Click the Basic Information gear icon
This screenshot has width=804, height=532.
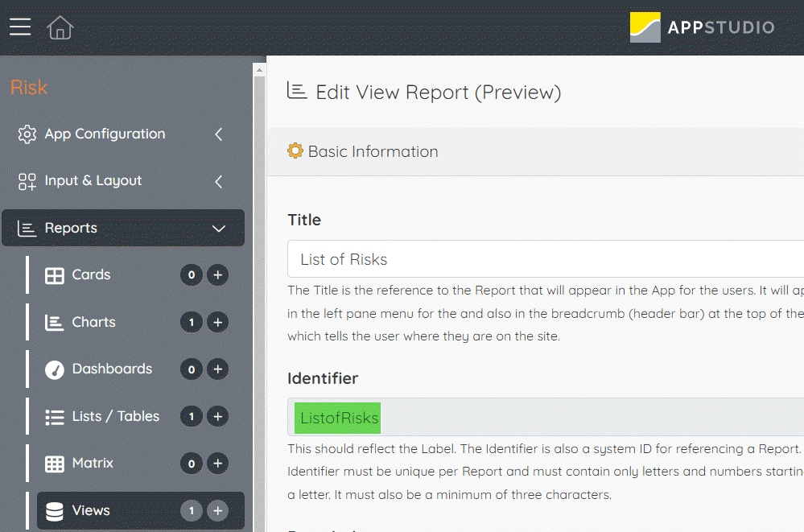point(295,151)
